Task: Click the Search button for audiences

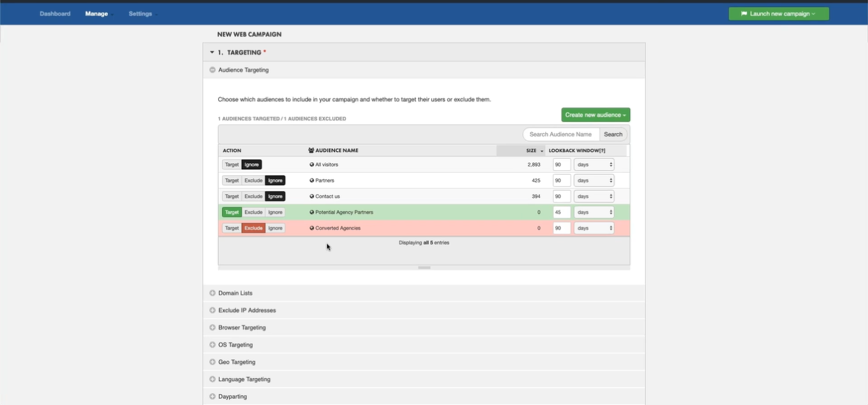Action: pyautogui.click(x=613, y=135)
